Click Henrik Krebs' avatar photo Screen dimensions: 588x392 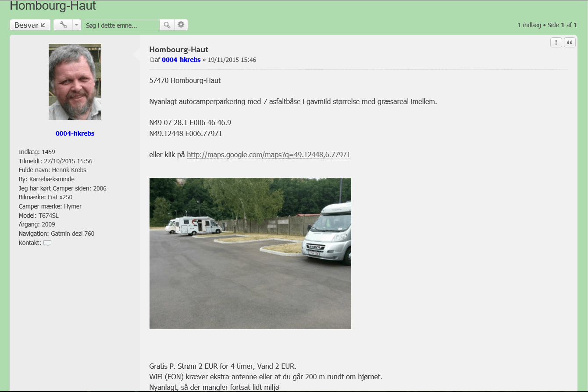75,82
